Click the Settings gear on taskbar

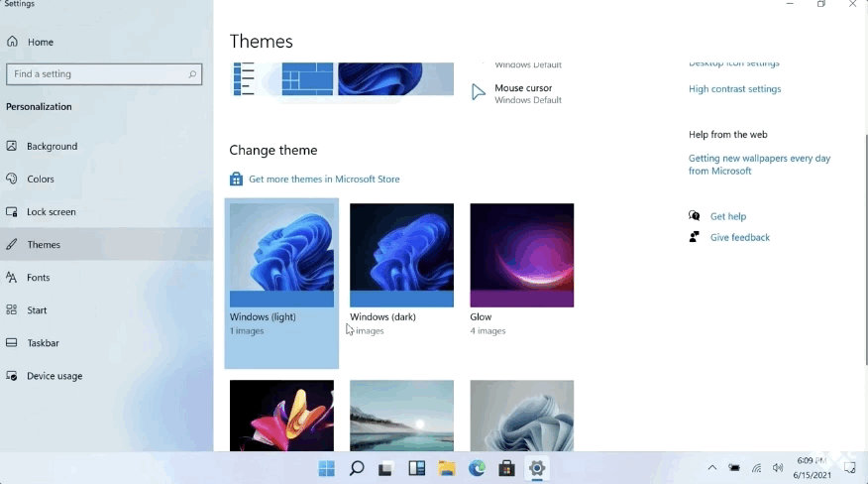point(537,468)
